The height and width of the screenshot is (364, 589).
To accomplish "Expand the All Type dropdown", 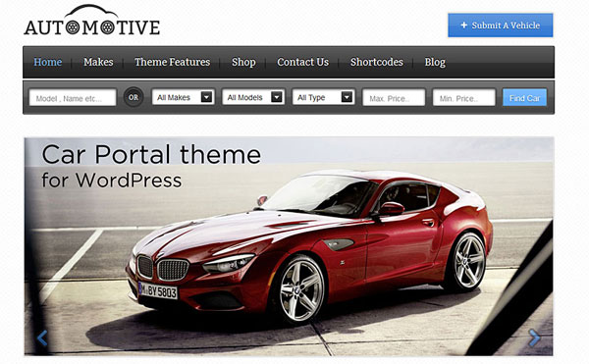I will tap(324, 97).
